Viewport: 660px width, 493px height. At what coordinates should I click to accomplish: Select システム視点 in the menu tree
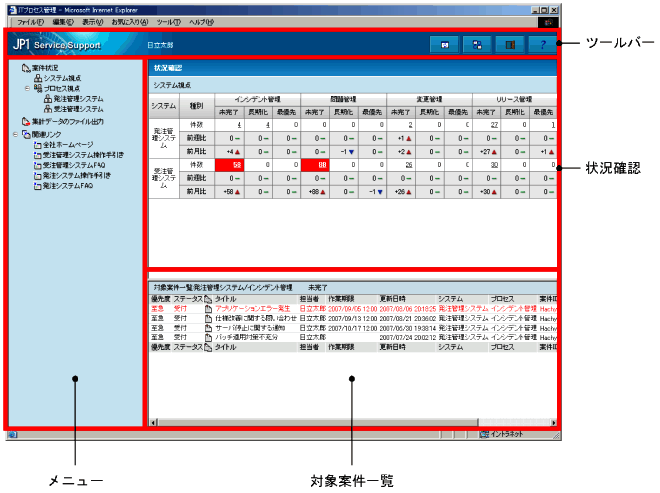point(63,78)
